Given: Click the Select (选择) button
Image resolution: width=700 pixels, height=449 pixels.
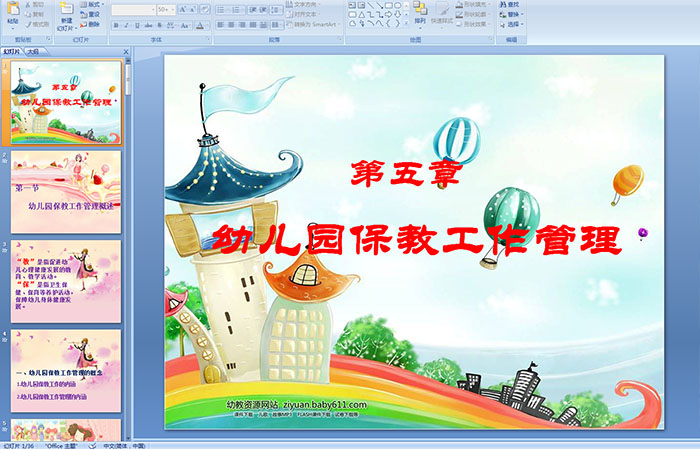Looking at the screenshot, I should click(512, 24).
